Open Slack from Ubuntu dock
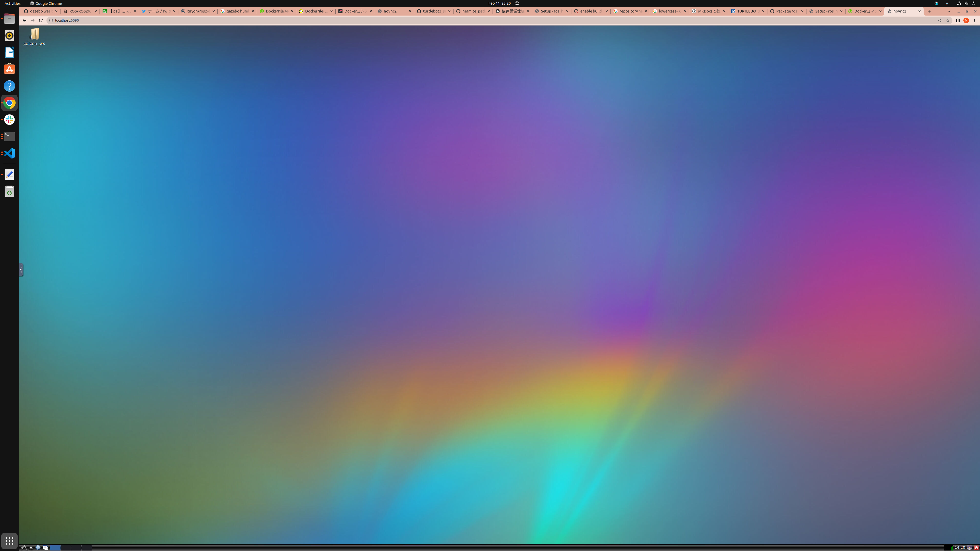 (x=9, y=120)
